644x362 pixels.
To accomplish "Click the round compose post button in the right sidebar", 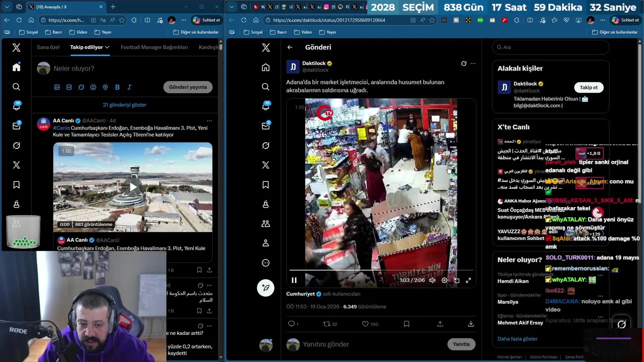I will click(x=266, y=288).
